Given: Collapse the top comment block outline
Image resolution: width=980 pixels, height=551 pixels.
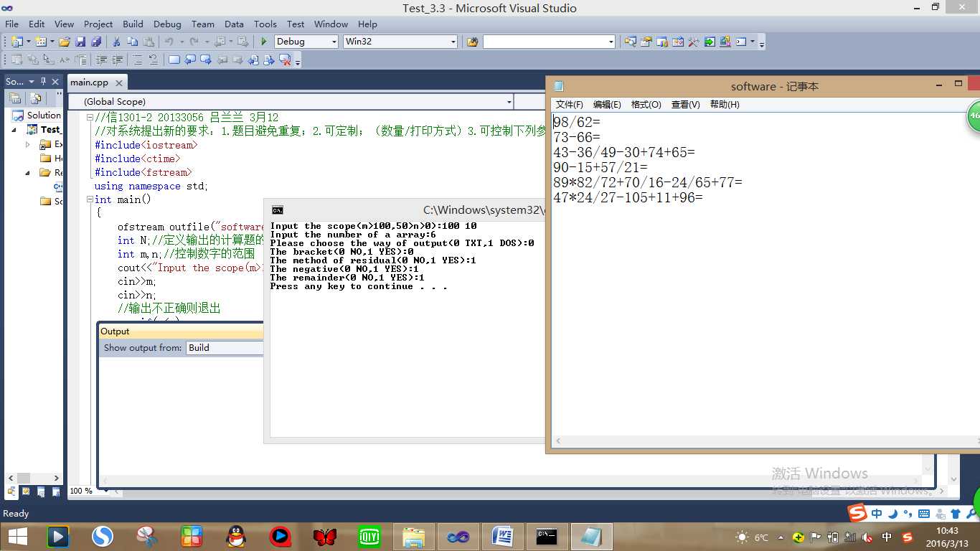Looking at the screenshot, I should click(x=90, y=118).
